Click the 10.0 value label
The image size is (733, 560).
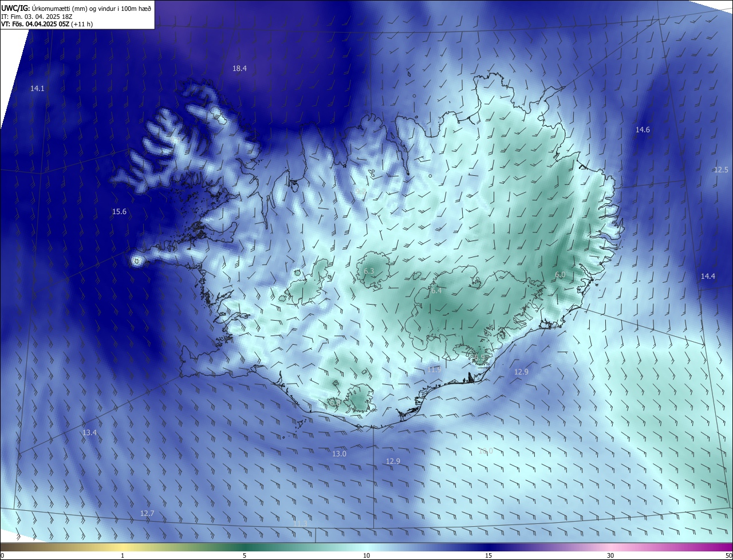[x=486, y=451]
